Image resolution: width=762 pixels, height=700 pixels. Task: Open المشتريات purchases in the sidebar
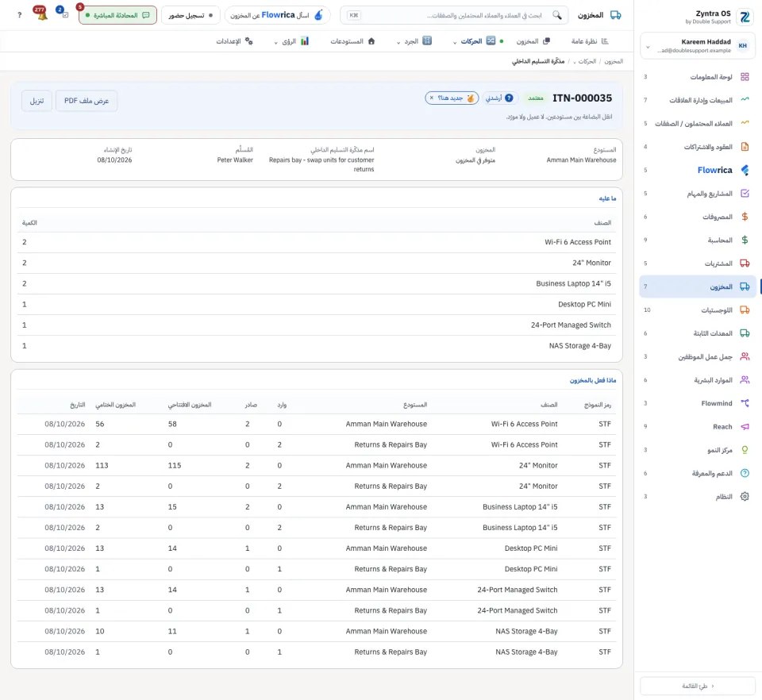click(x=696, y=263)
